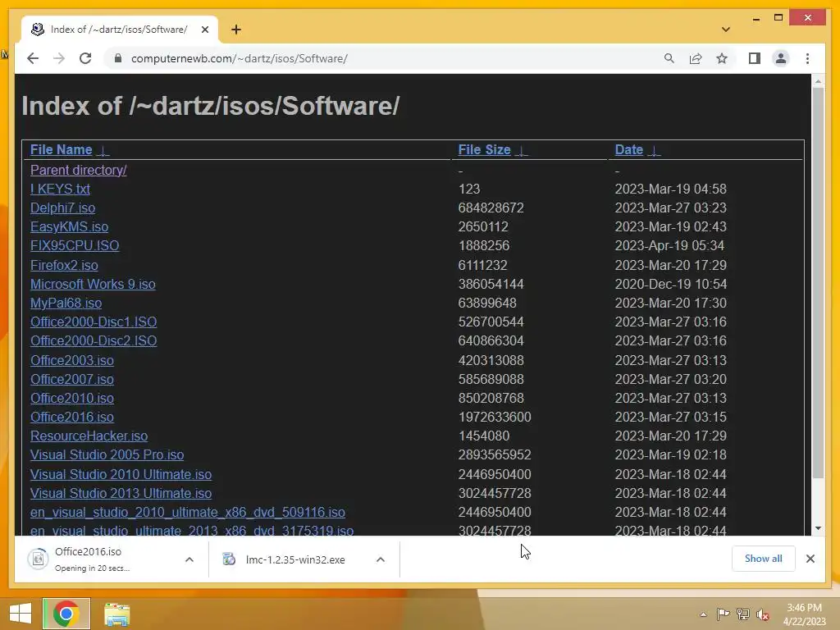This screenshot has height=630, width=840.
Task: Click the file size 1972633600
Action: (x=495, y=417)
